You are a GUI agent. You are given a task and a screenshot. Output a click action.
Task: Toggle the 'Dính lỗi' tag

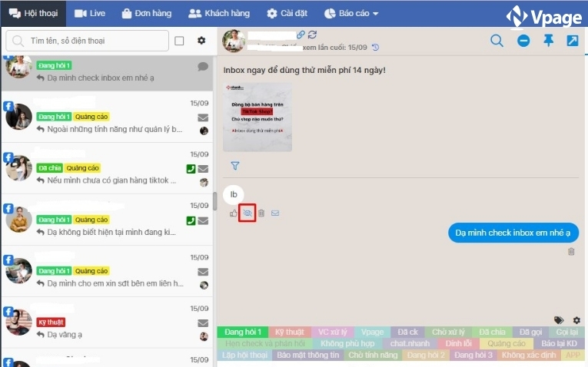click(458, 343)
